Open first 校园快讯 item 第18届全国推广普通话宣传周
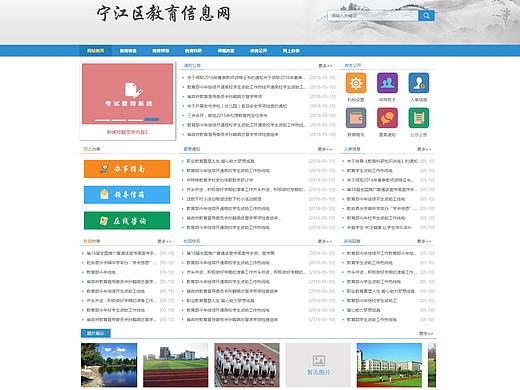The width and height of the screenshot is (520, 390). pyautogui.click(x=230, y=253)
